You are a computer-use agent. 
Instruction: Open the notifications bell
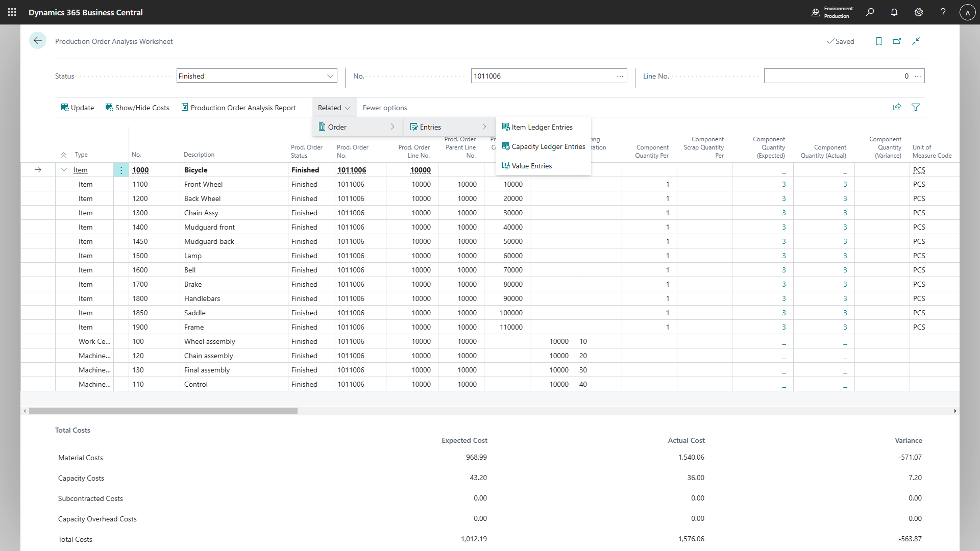[x=894, y=12]
